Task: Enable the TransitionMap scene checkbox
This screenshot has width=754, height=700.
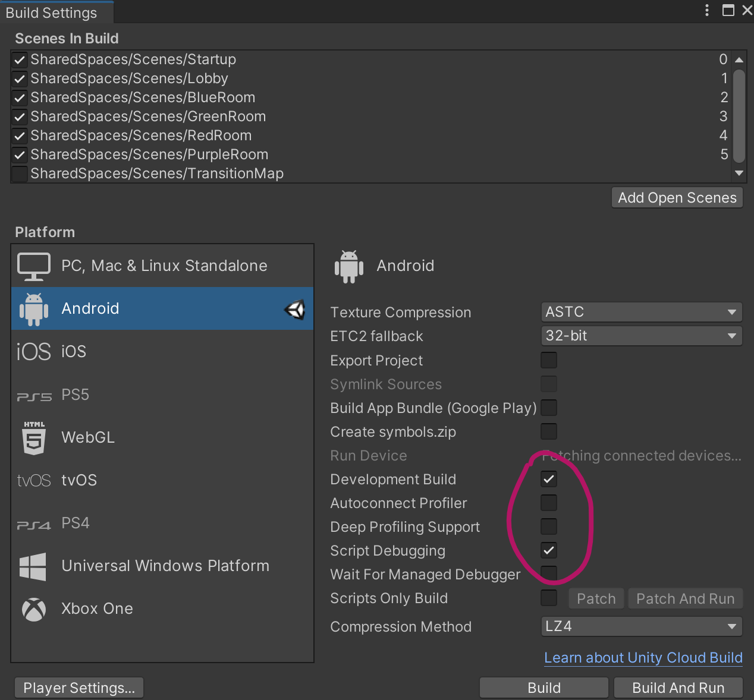Action: tap(19, 174)
